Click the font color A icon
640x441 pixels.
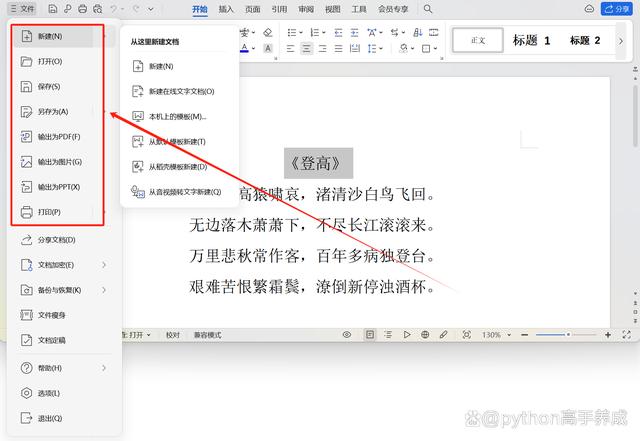[x=244, y=48]
